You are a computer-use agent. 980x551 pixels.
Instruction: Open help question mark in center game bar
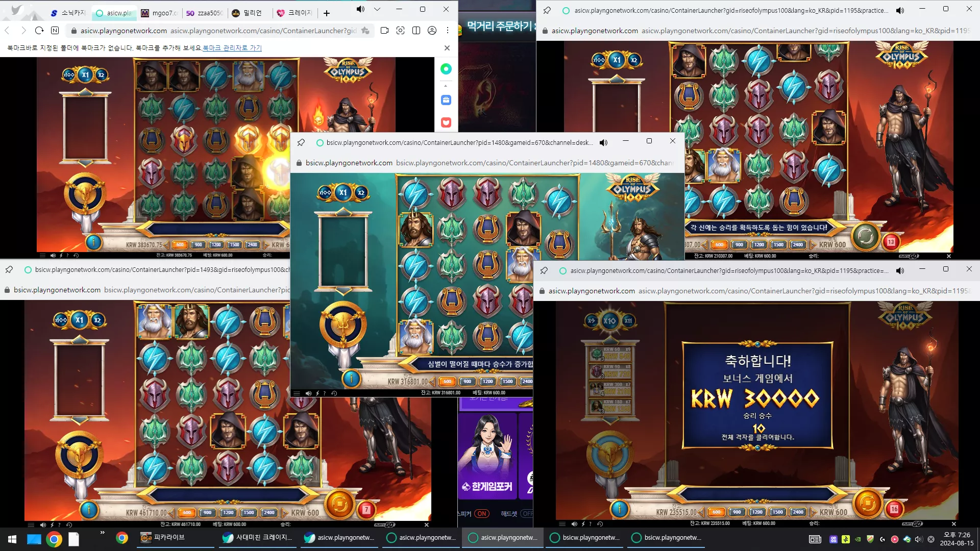coord(324,393)
